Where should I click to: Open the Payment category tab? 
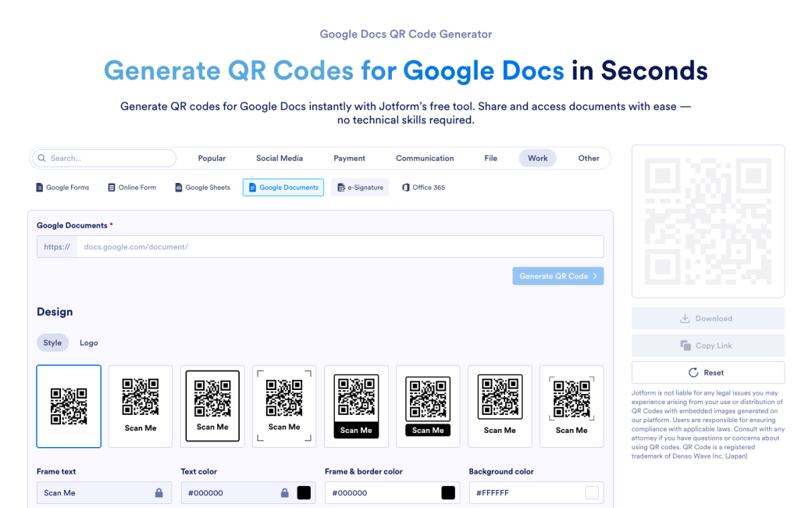coord(349,158)
